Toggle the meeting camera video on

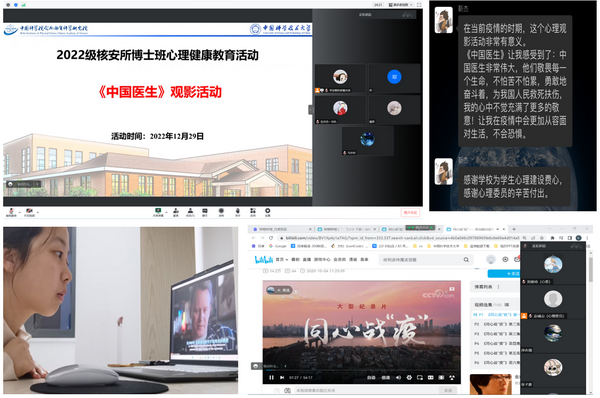pos(29,212)
